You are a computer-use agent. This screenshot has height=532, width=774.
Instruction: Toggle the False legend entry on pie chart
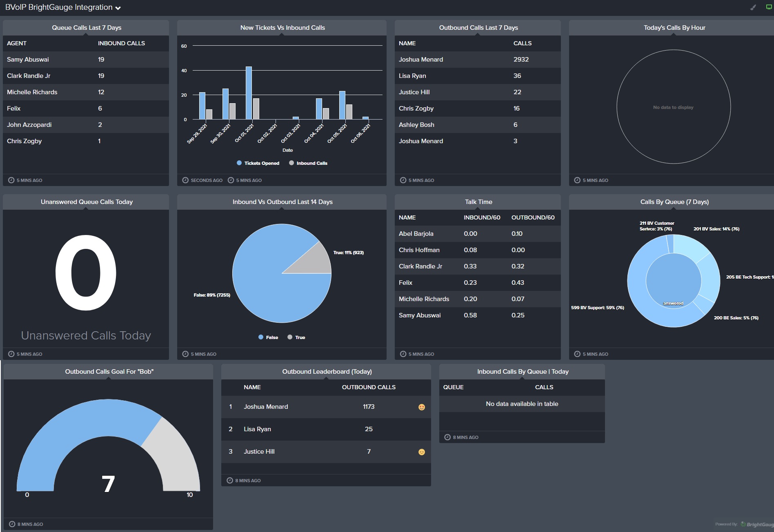click(268, 337)
